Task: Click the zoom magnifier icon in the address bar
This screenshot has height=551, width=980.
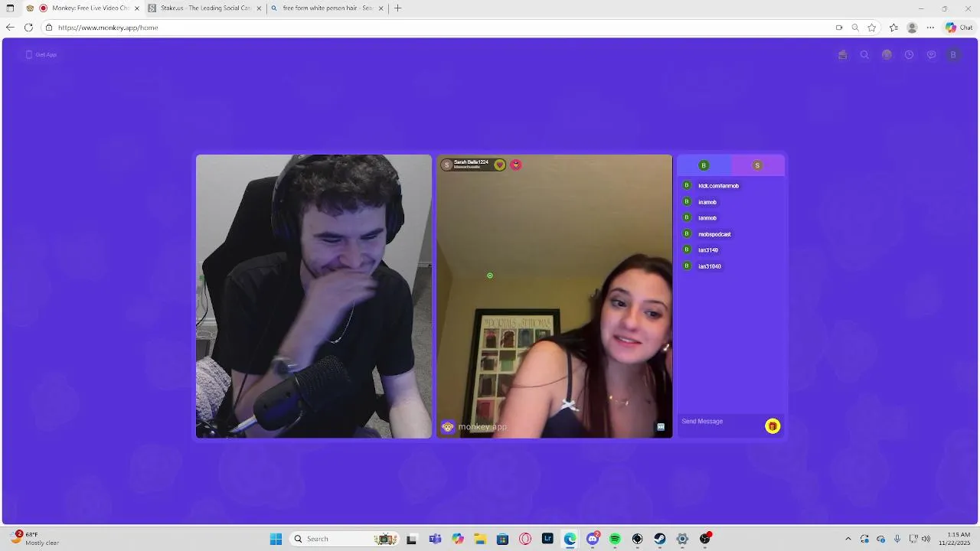Action: point(855,28)
